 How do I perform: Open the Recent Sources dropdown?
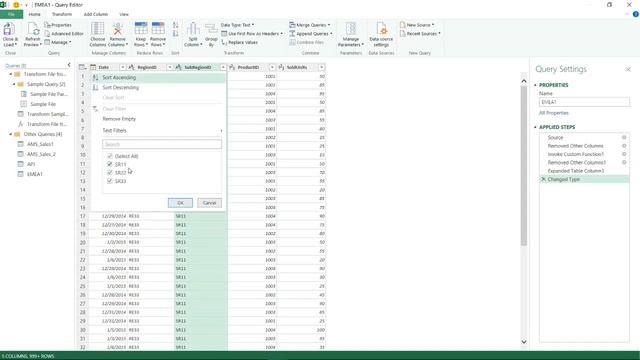point(420,33)
